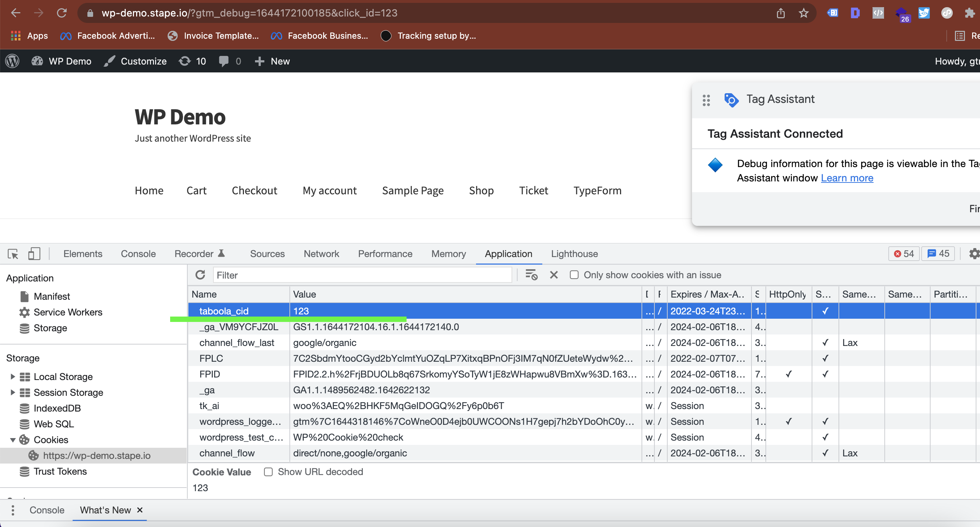Viewport: 980px width, 527px height.
Task: Toggle the device toolbar icon
Action: tap(34, 253)
